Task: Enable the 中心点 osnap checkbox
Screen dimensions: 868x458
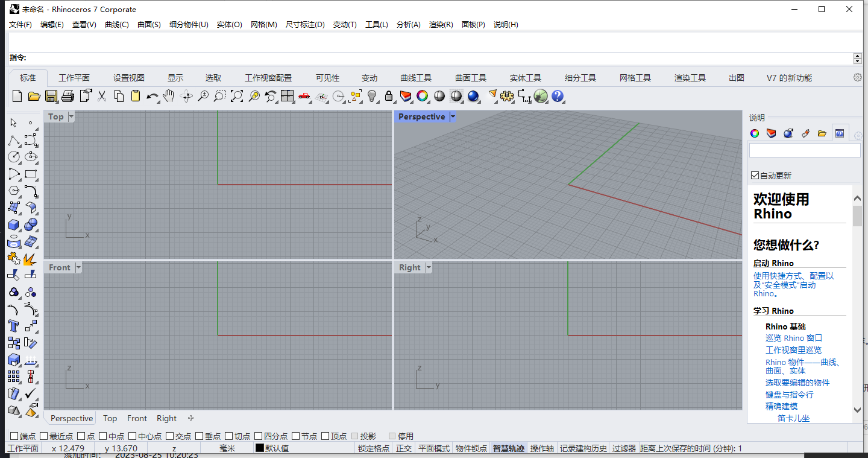Action: 132,436
